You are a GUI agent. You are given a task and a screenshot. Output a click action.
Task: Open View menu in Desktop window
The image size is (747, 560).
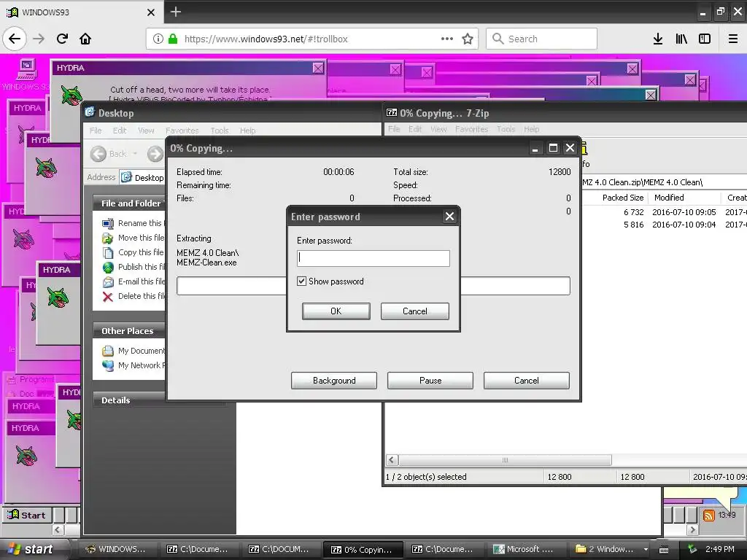pyautogui.click(x=146, y=131)
